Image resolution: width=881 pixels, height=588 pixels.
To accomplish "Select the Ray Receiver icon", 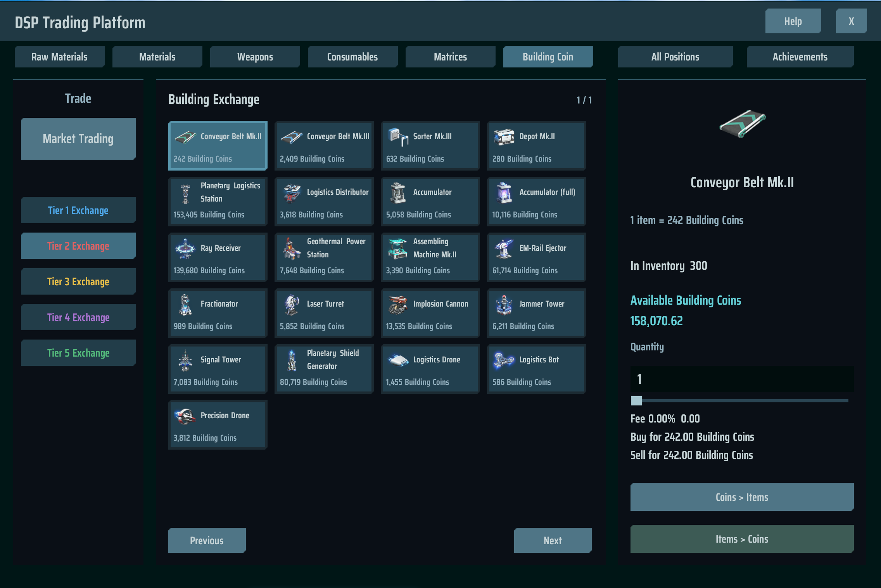I will tap(185, 248).
